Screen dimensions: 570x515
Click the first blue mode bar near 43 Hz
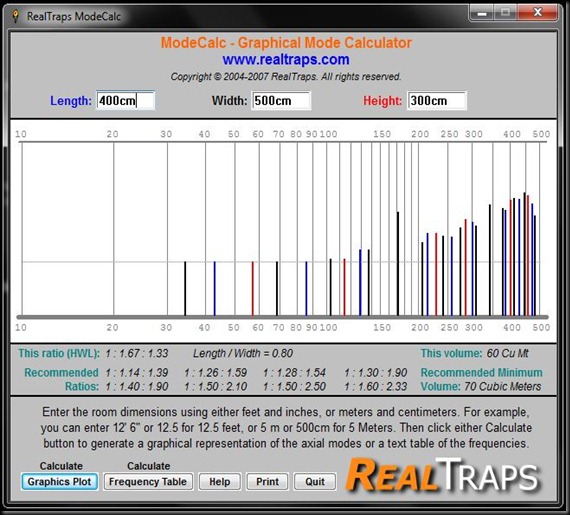(x=214, y=289)
